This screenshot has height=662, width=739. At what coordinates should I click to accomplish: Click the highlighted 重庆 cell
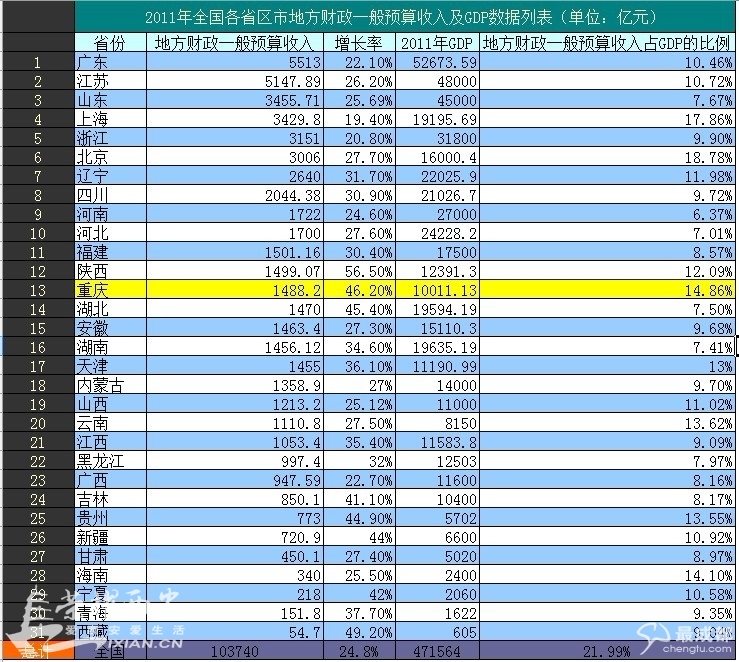[111, 290]
